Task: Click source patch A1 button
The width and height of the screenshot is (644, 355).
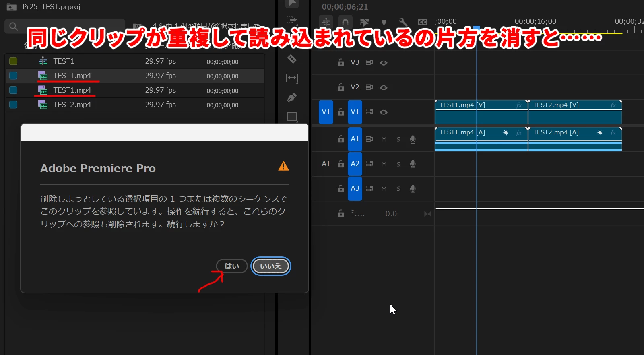Action: click(326, 164)
